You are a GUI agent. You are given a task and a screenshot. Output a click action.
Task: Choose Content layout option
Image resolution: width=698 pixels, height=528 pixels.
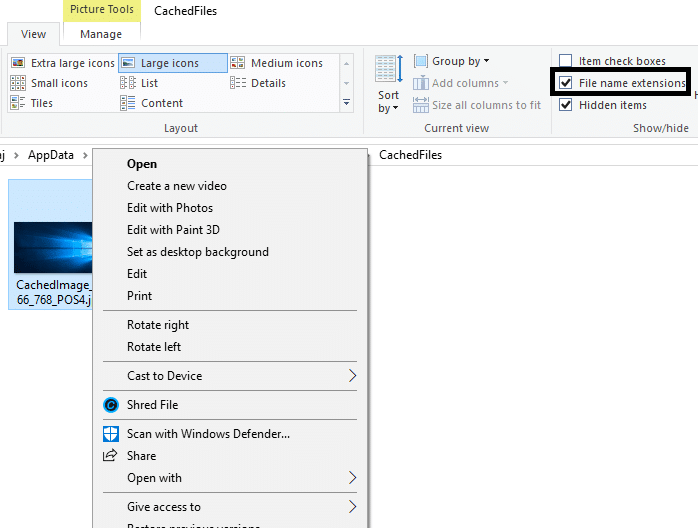[152, 103]
